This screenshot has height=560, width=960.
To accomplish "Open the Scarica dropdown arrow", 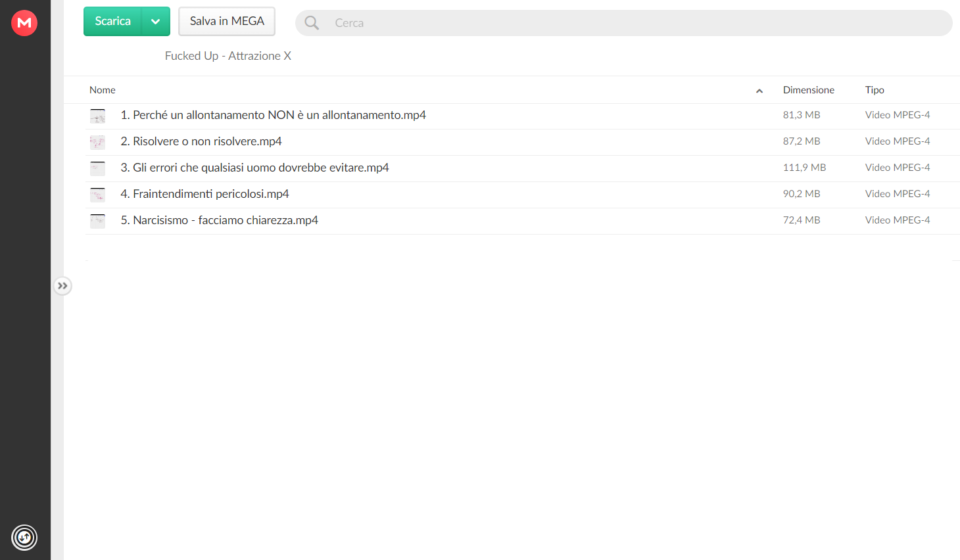I will tap(156, 21).
